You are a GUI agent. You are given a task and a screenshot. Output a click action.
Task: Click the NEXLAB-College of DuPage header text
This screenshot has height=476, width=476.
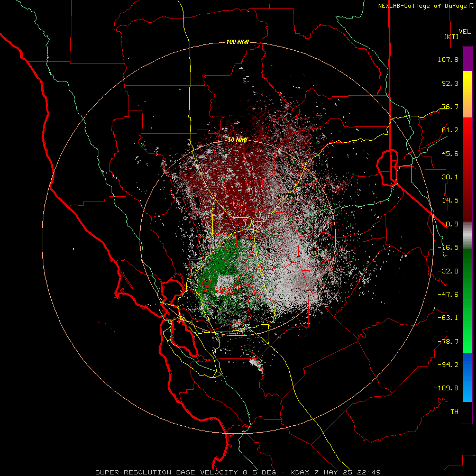click(x=426, y=6)
